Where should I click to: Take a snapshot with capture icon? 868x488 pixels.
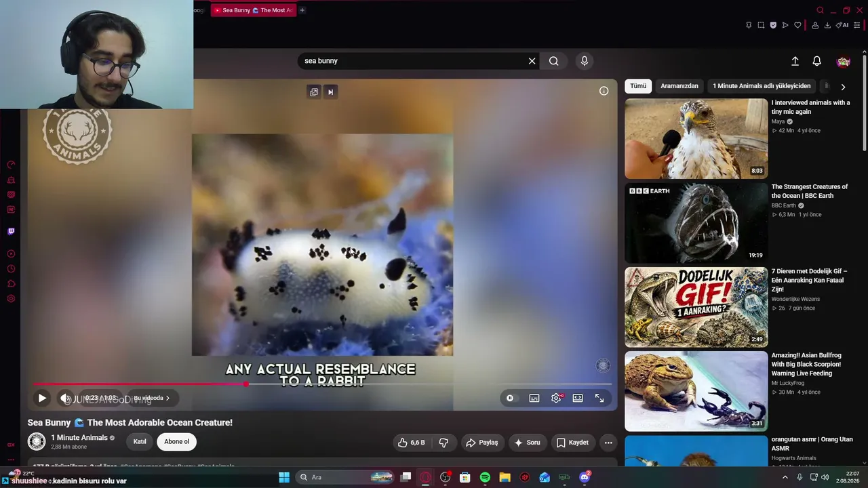pyautogui.click(x=761, y=25)
